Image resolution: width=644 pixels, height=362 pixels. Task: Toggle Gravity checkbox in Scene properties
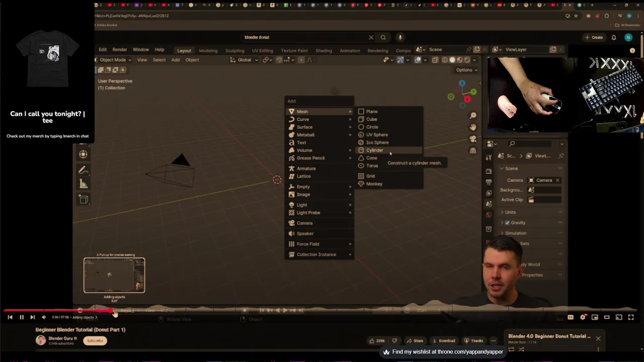[507, 223]
